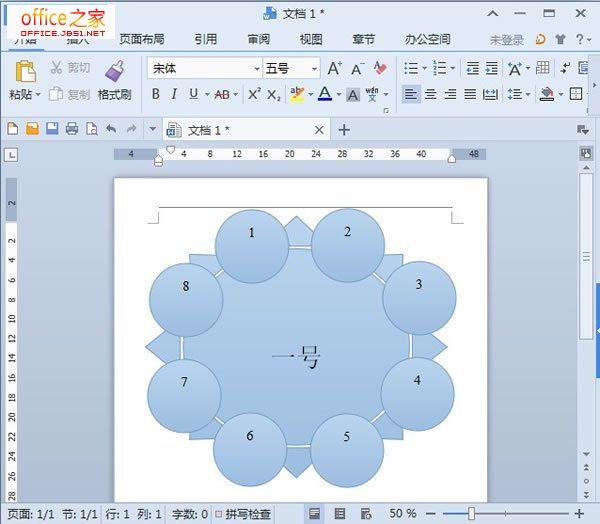The image size is (600, 524).
Task: Click the Clear Formatting eraser icon
Action: pos(380,68)
